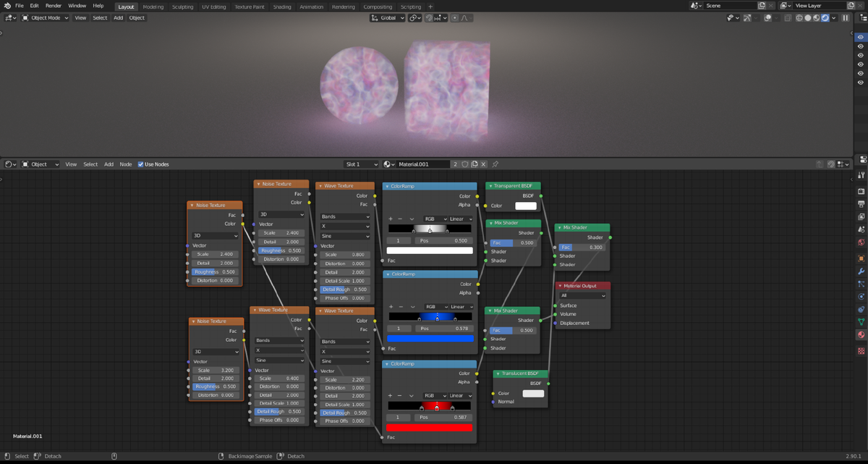Switch to Wireframe viewport shading
Screen dimensions: 868x464
(799, 17)
